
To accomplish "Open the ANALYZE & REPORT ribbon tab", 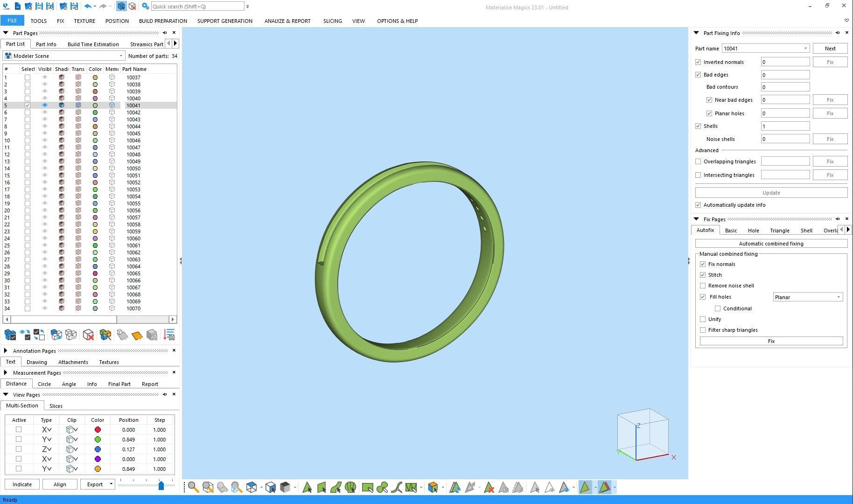I will tap(287, 21).
